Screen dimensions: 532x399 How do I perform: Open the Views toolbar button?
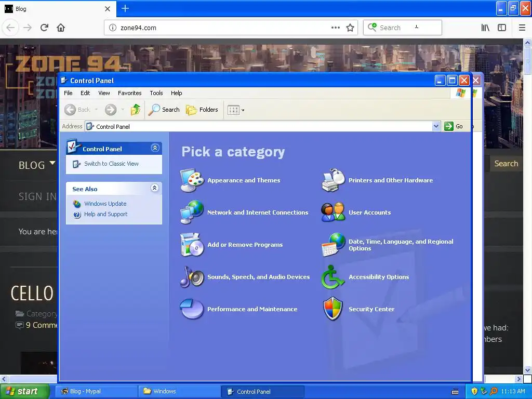click(235, 110)
